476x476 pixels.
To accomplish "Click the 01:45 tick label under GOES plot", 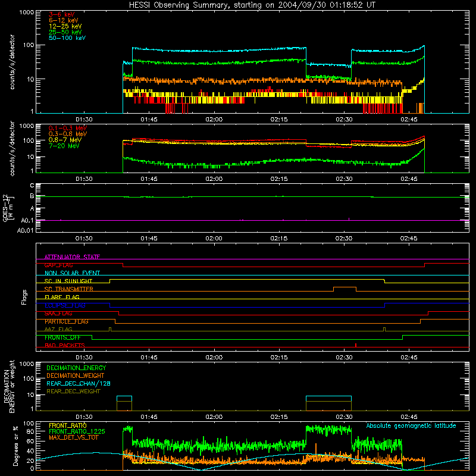I will (x=149, y=239).
